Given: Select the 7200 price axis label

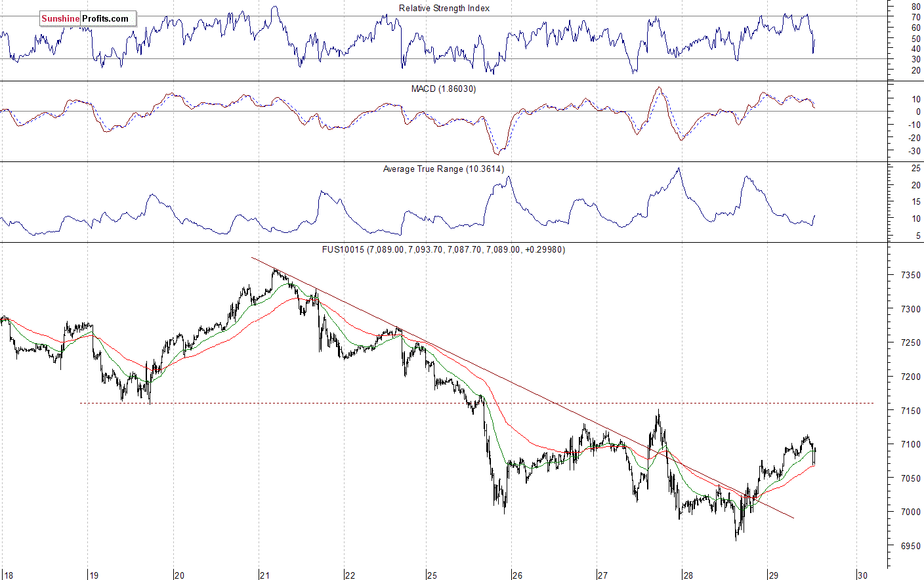Looking at the screenshot, I should pyautogui.click(x=910, y=377).
